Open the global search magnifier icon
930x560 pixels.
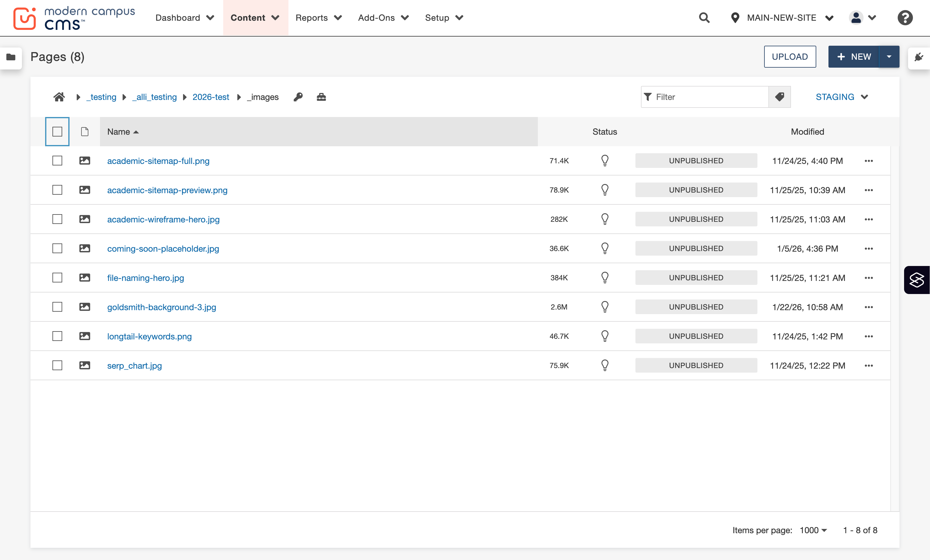pos(704,18)
